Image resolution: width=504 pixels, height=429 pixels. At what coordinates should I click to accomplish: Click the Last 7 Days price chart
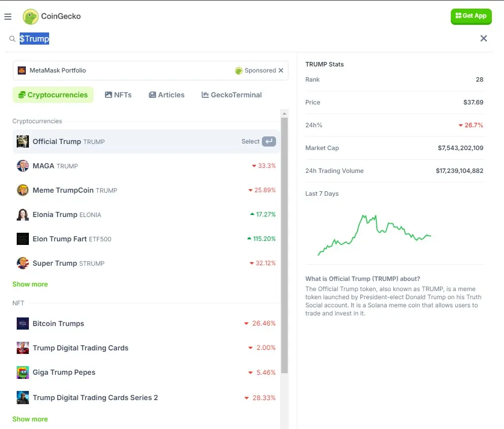(374, 235)
